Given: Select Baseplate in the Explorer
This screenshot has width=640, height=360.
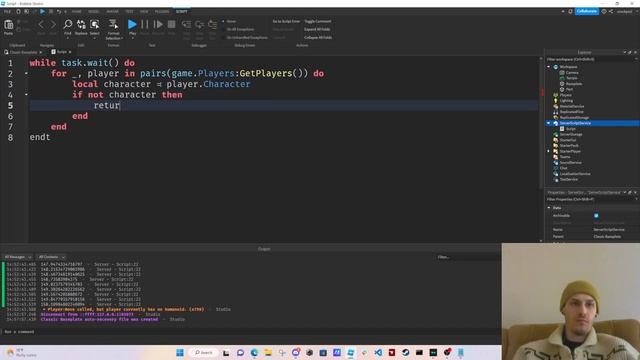Looking at the screenshot, I should 574,84.
